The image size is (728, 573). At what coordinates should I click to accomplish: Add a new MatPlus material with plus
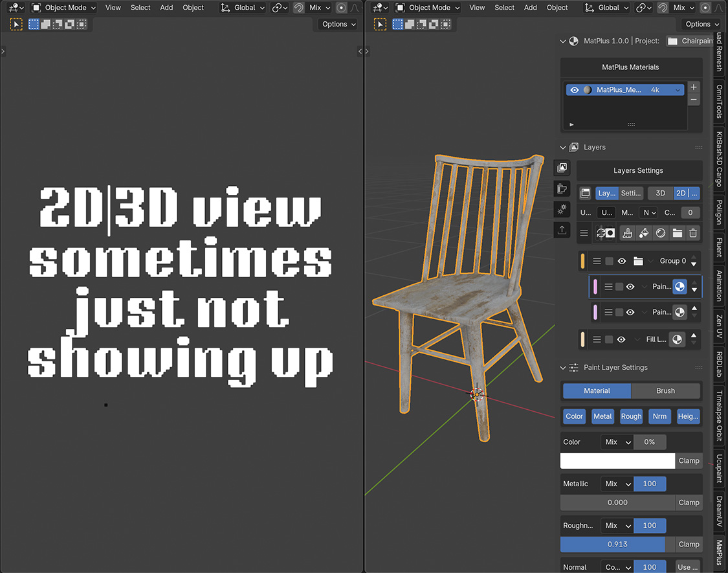[x=694, y=87]
